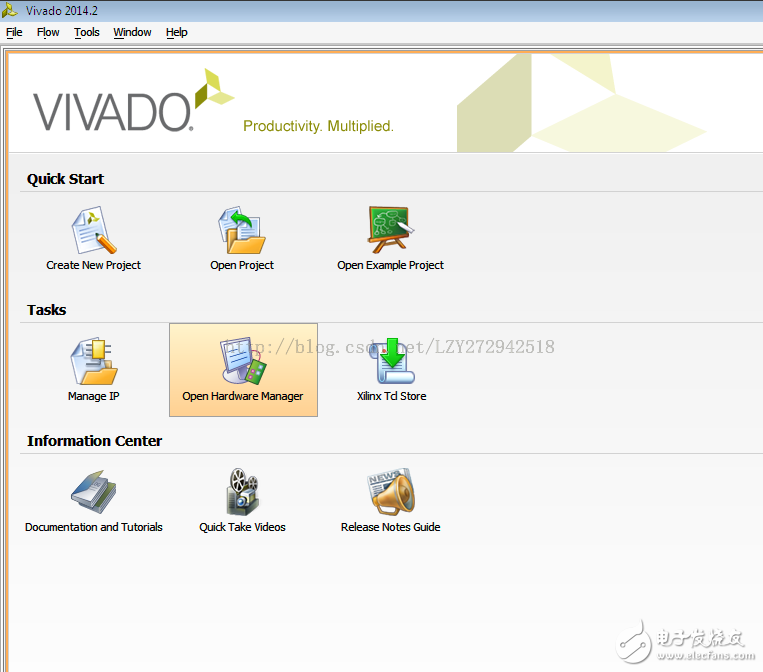
Task: Launch Hardware Manager via its monitor icon
Action: [243, 361]
